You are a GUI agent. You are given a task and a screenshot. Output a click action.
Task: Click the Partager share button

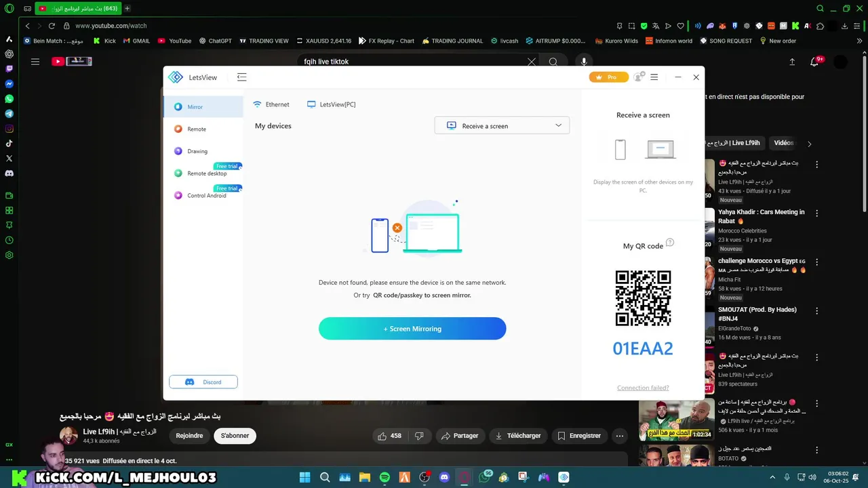click(460, 436)
